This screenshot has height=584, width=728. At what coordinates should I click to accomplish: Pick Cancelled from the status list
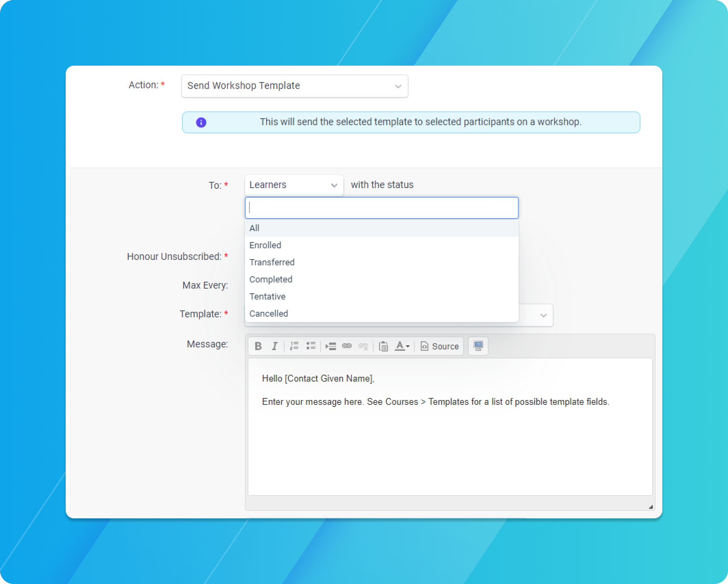tap(382, 314)
